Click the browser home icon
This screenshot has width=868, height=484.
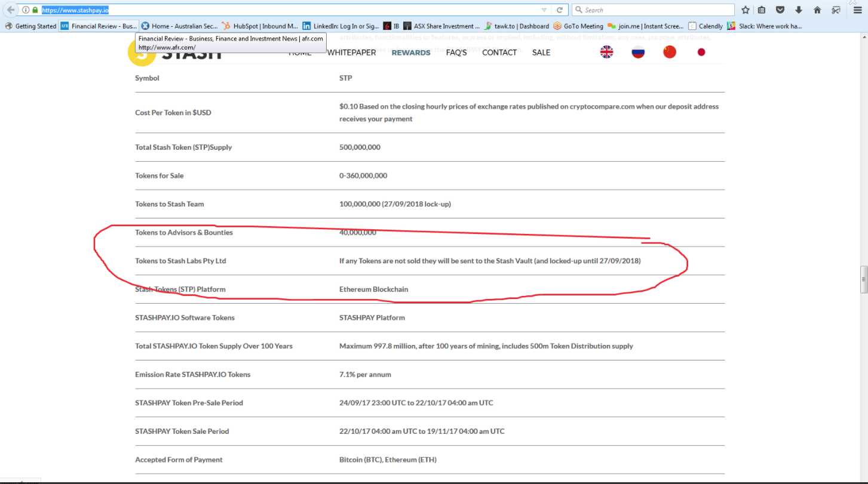817,10
